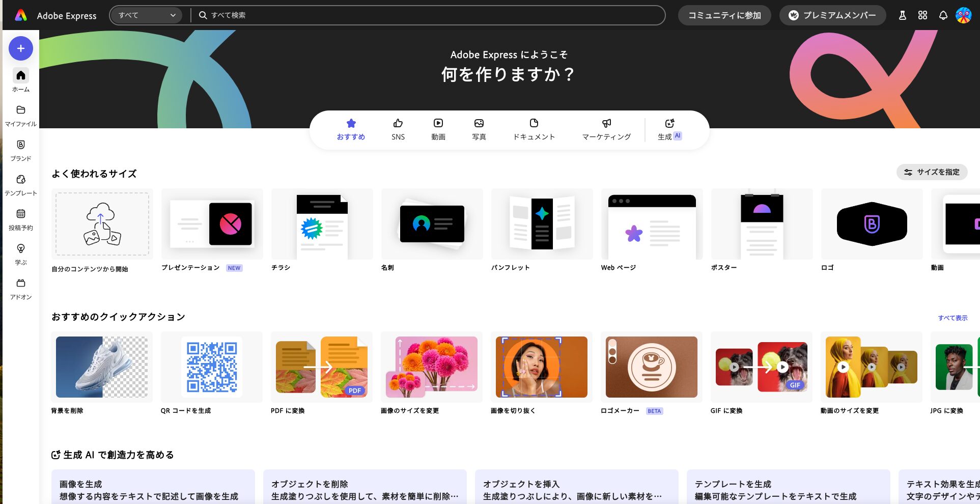
Task: Open the notifications bell icon
Action: click(943, 15)
